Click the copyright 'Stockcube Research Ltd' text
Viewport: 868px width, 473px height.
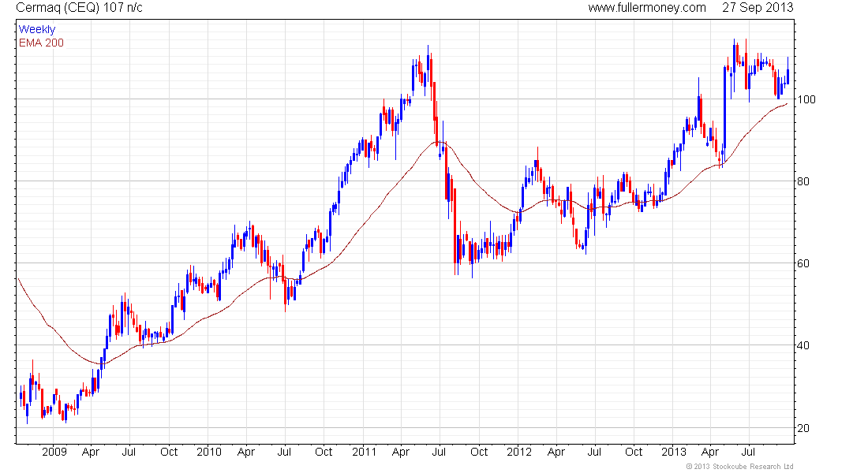point(739,467)
